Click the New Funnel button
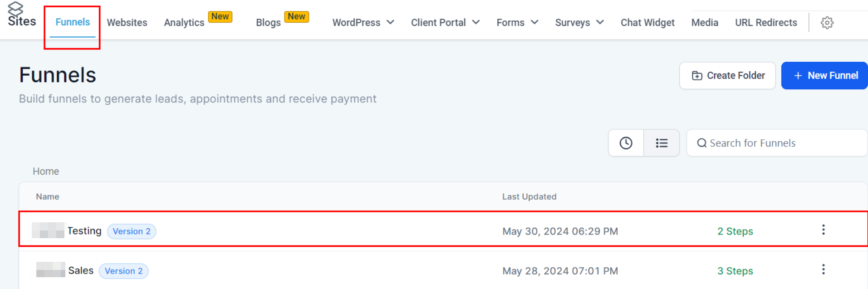Screen dimensions: 868x289 [x=824, y=75]
